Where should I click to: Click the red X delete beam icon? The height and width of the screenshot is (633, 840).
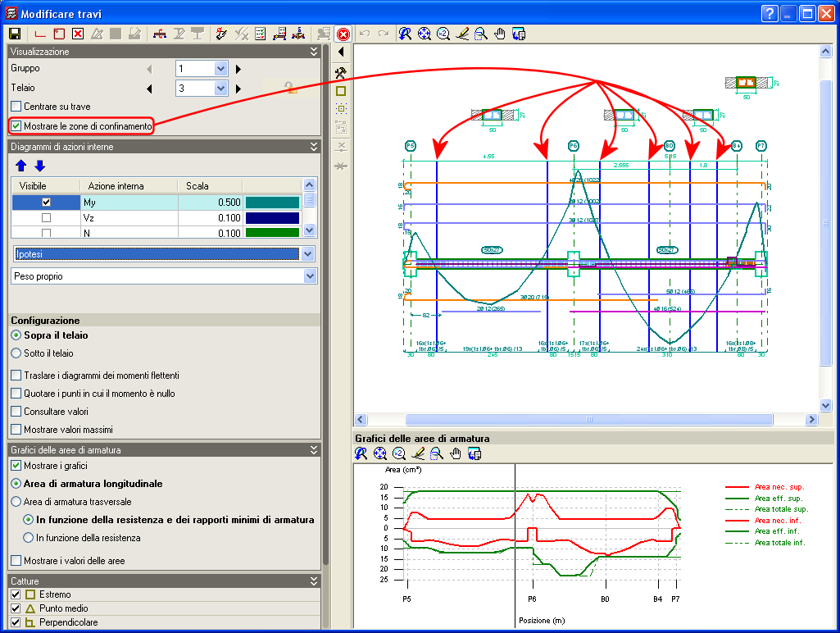pyautogui.click(x=78, y=34)
